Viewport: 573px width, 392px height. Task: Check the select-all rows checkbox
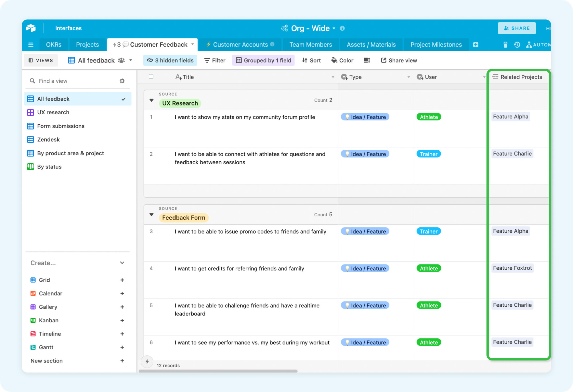pos(151,77)
